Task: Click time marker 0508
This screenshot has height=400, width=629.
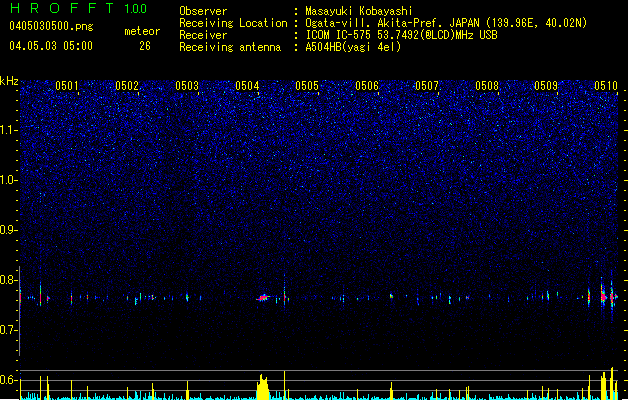Action: point(487,86)
